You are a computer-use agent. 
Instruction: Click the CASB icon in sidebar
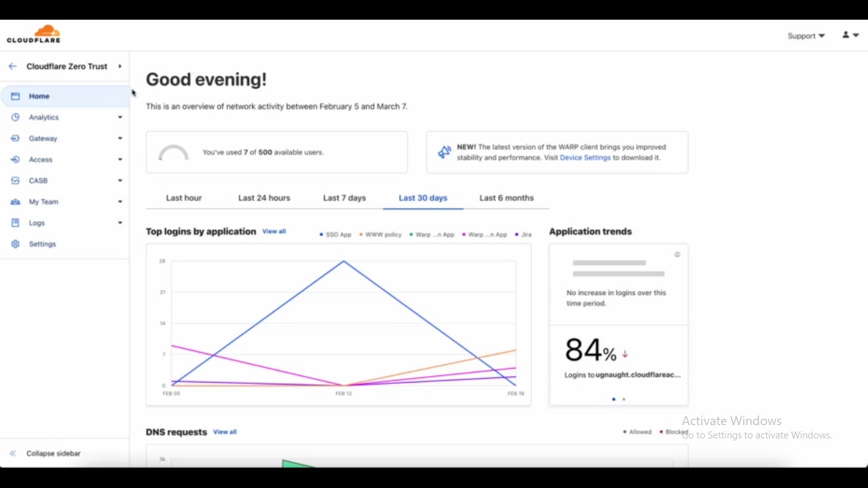tap(15, 180)
